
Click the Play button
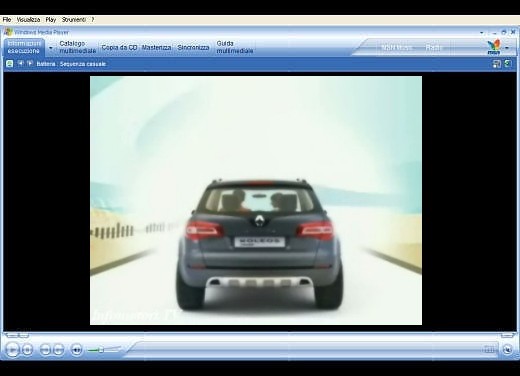tap(12, 349)
